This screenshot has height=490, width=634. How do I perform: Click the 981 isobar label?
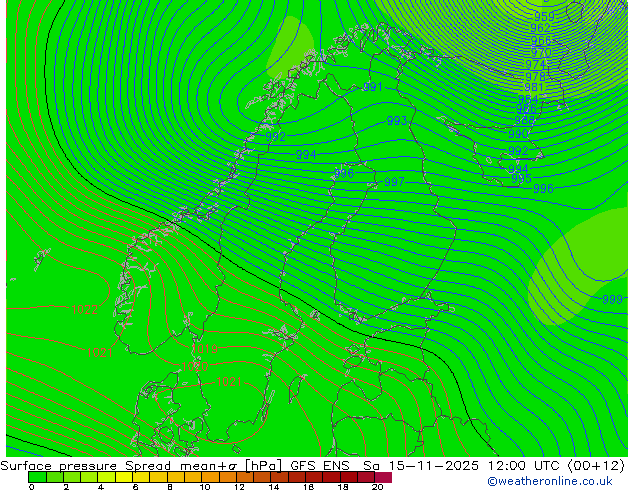click(x=534, y=87)
